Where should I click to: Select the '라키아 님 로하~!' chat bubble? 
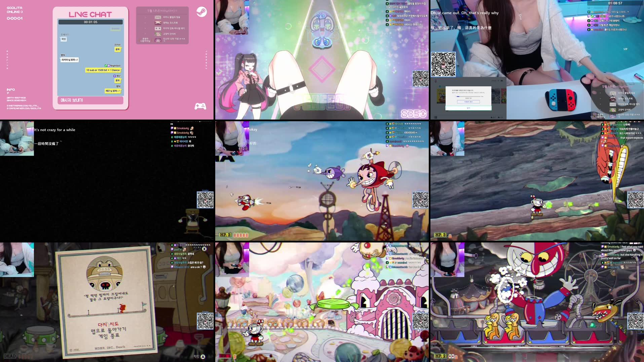pos(70,60)
